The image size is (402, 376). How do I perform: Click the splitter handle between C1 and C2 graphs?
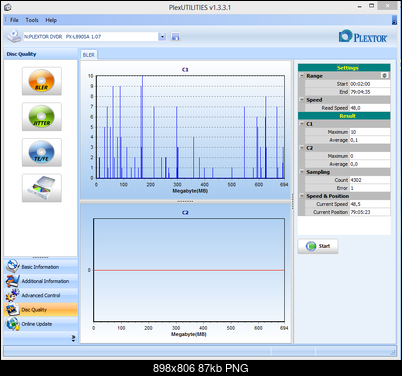pos(185,202)
